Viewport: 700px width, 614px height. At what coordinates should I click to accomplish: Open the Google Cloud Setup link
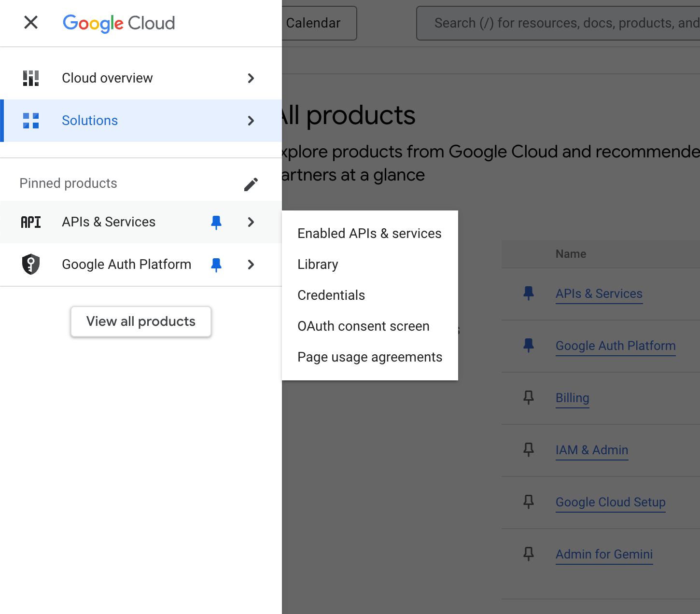tap(611, 502)
